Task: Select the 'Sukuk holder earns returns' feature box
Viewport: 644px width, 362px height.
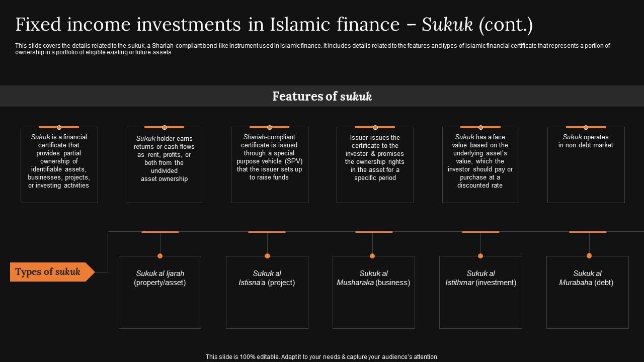Action: [x=164, y=165]
